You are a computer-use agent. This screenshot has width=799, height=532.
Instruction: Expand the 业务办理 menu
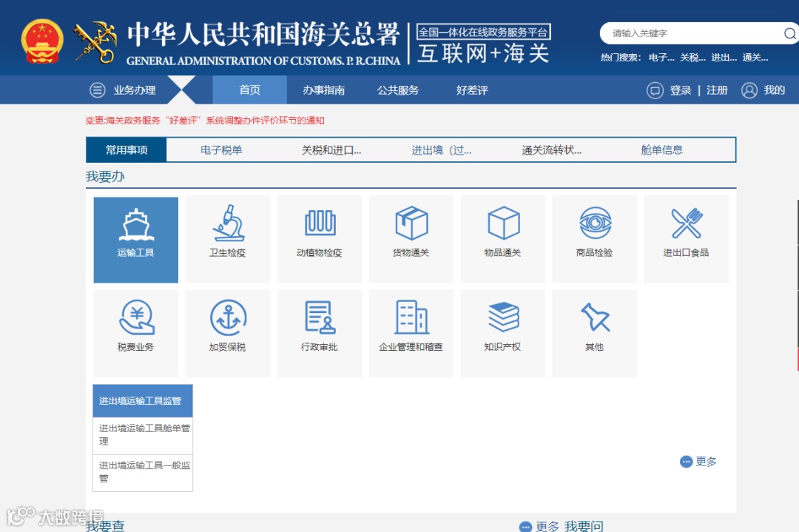coord(135,90)
